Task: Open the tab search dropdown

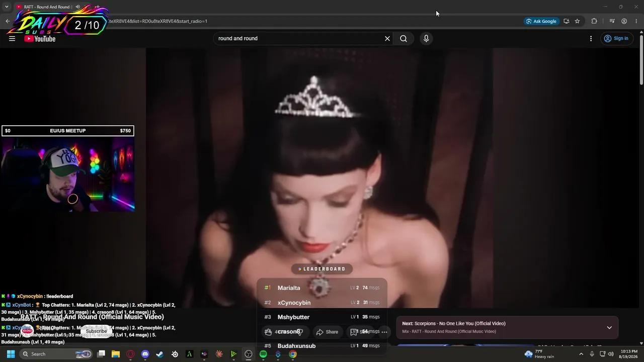Action: coord(7,7)
